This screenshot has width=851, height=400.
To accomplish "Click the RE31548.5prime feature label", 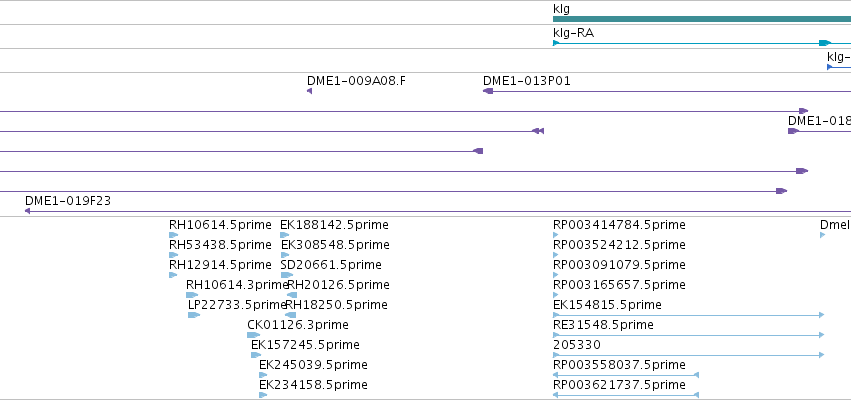I will (603, 325).
